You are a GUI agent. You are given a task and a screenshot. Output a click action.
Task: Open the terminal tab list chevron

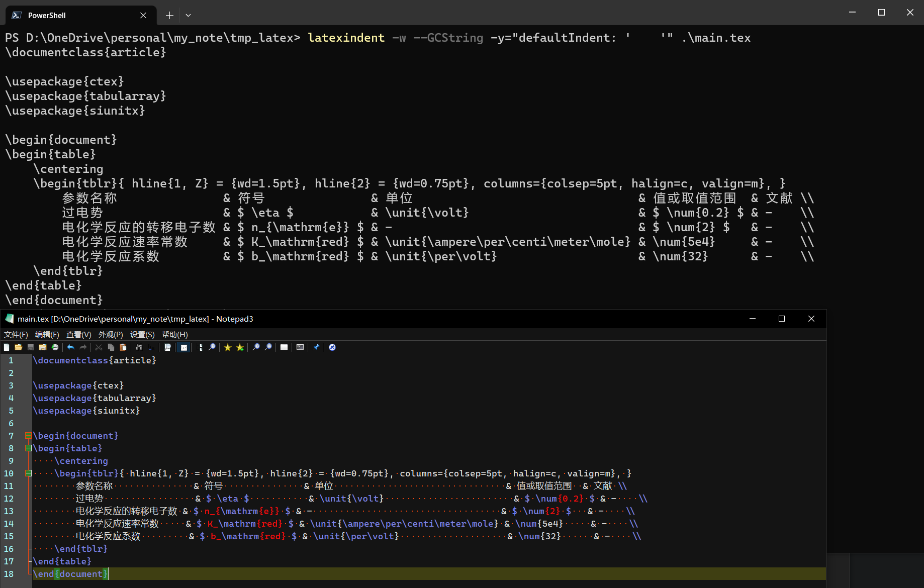click(x=188, y=15)
